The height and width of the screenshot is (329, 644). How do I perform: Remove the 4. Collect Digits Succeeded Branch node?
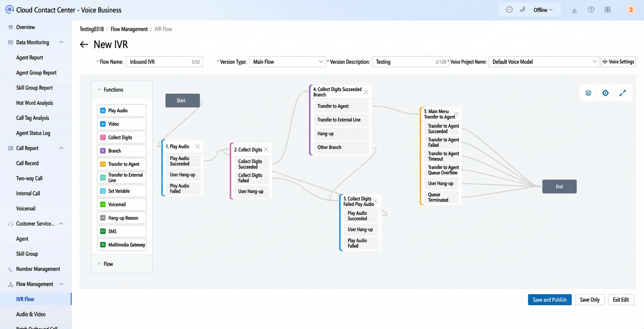(x=366, y=92)
